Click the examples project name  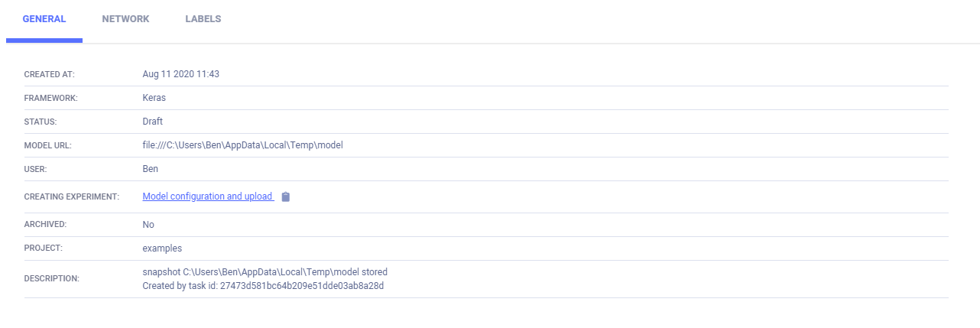(162, 248)
